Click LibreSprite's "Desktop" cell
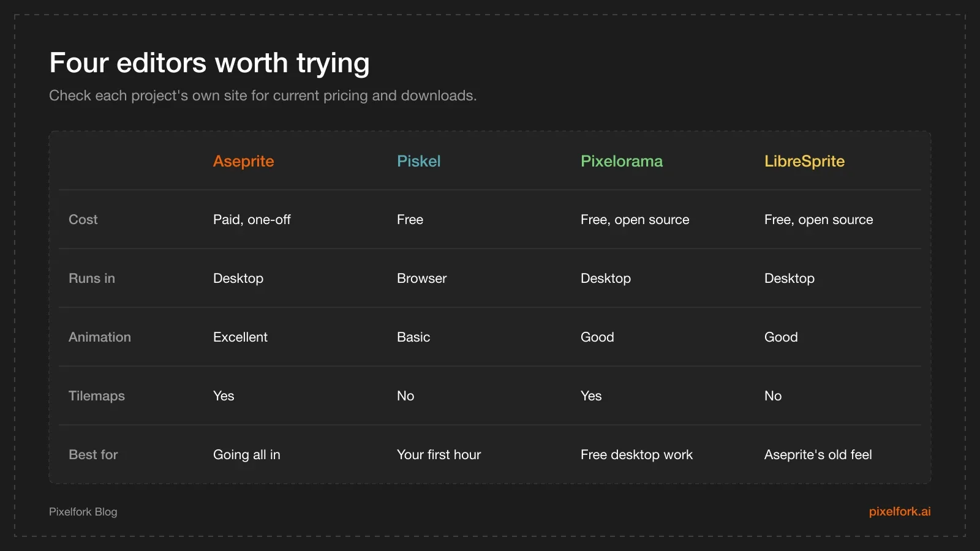Screen dimensions: 980x551 click(790, 278)
